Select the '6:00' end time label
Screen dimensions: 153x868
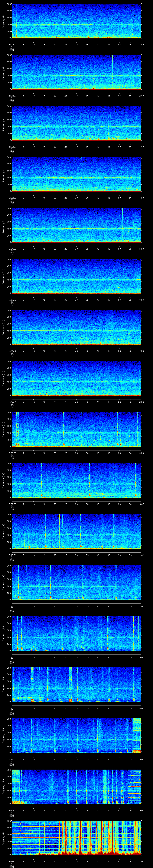tap(141, 300)
